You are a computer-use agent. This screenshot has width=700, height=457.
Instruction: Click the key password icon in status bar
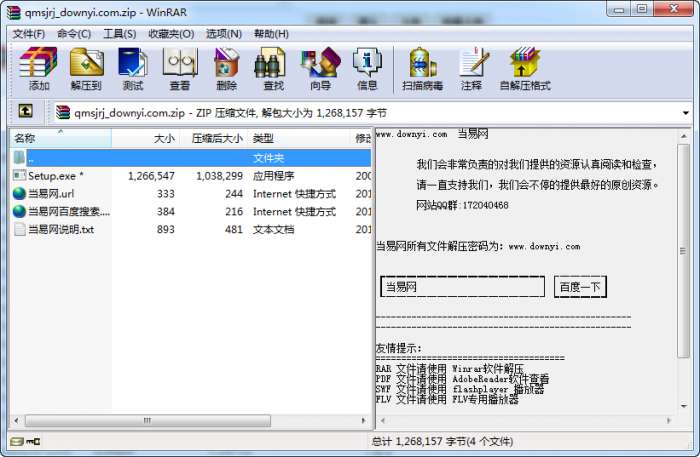coord(33,441)
